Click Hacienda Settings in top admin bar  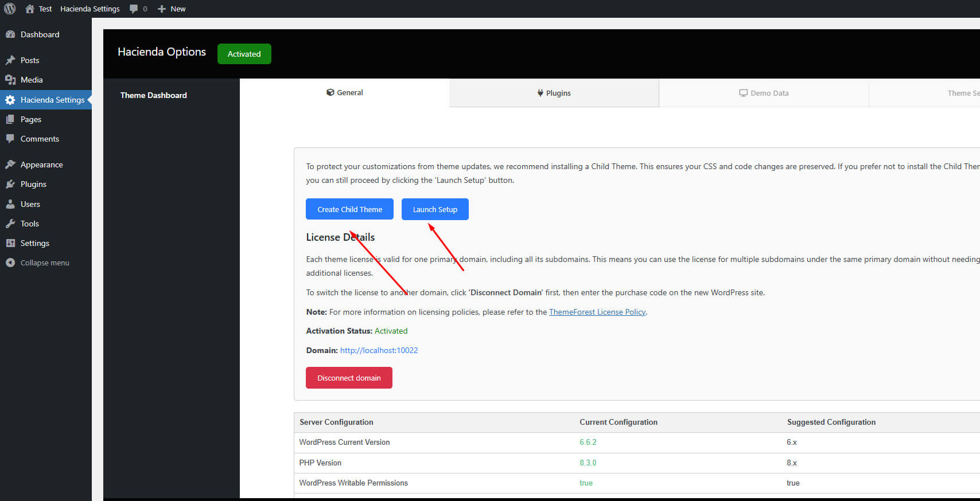click(x=90, y=9)
